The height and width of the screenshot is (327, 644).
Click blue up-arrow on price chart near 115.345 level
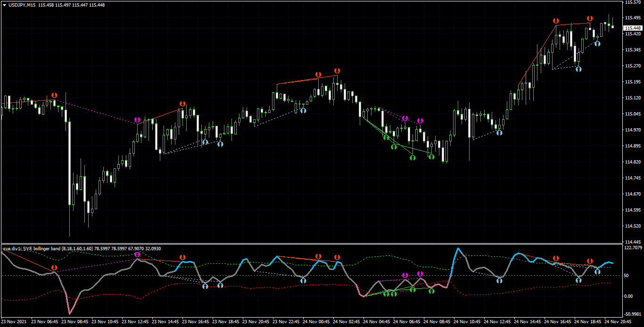[597, 43]
